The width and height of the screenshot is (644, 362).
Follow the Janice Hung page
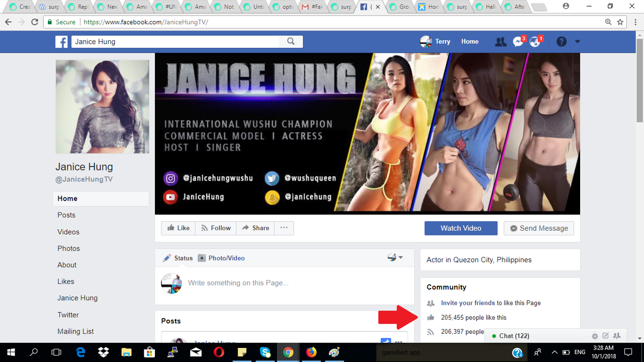coord(215,228)
